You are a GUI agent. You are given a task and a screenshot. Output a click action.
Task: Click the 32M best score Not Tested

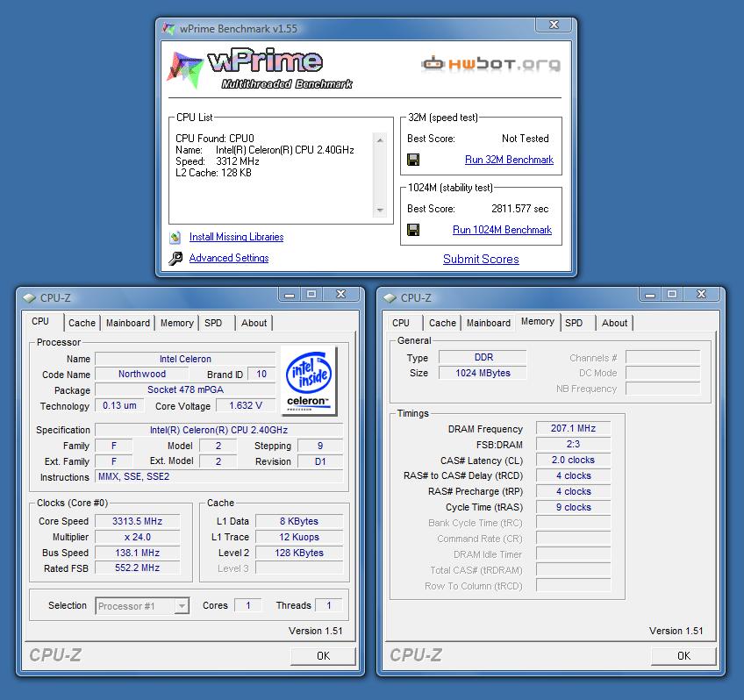(526, 139)
